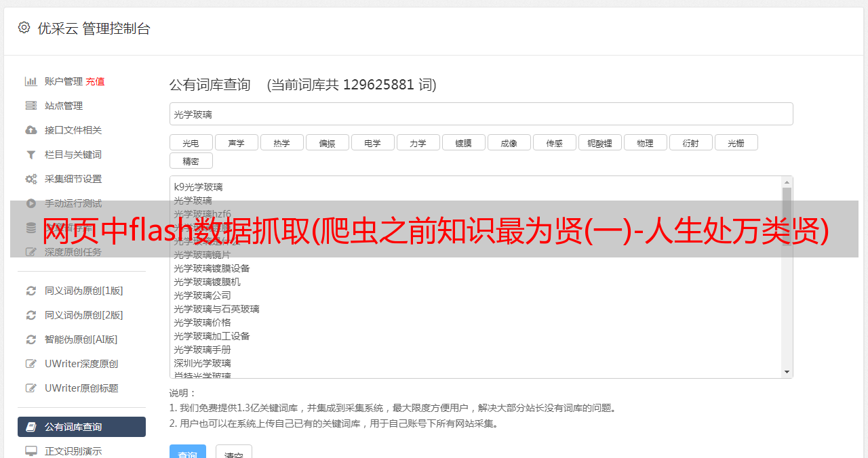Open the 深度原创任务 sidebar item
Viewport: 868px width, 458px height.
click(73, 252)
